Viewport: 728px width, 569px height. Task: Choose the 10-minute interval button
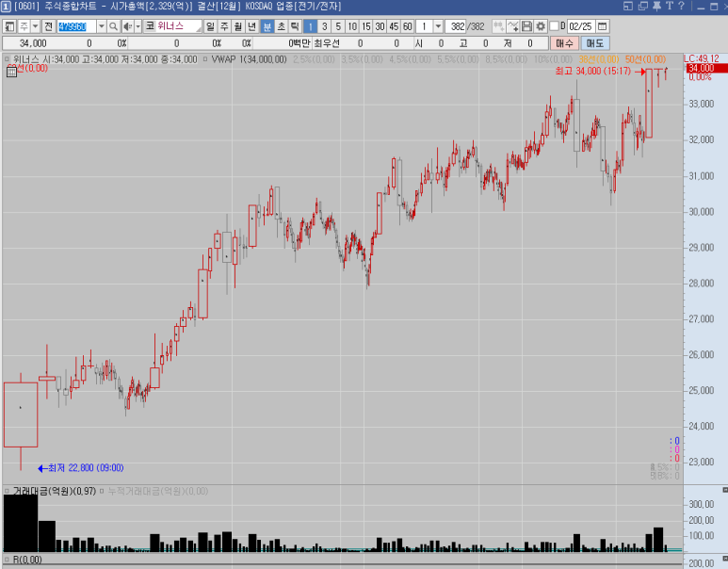pyautogui.click(x=352, y=26)
